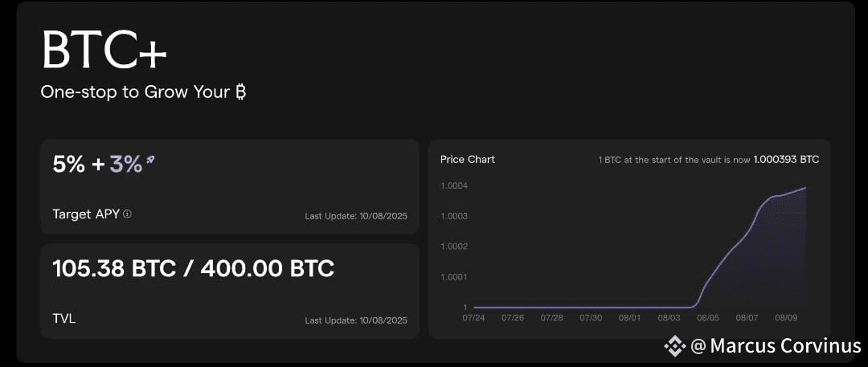Click the Bitcoin symbol in the subtitle
The height and width of the screenshot is (367, 868).
(240, 92)
